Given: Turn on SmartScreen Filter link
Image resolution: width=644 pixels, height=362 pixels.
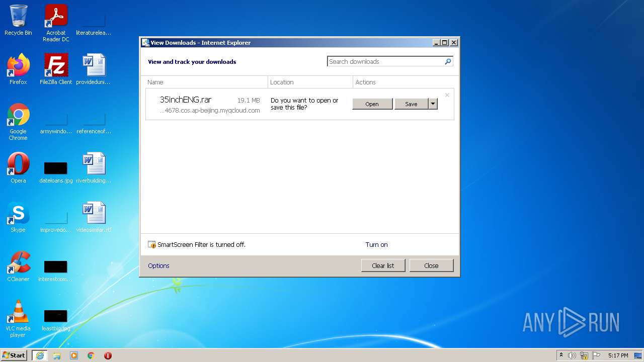Looking at the screenshot, I should [x=376, y=245].
